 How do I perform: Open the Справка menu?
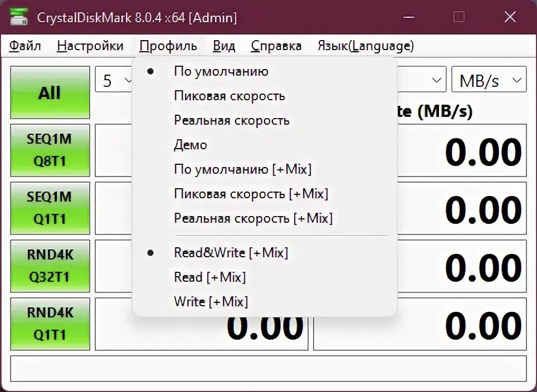[x=276, y=46]
